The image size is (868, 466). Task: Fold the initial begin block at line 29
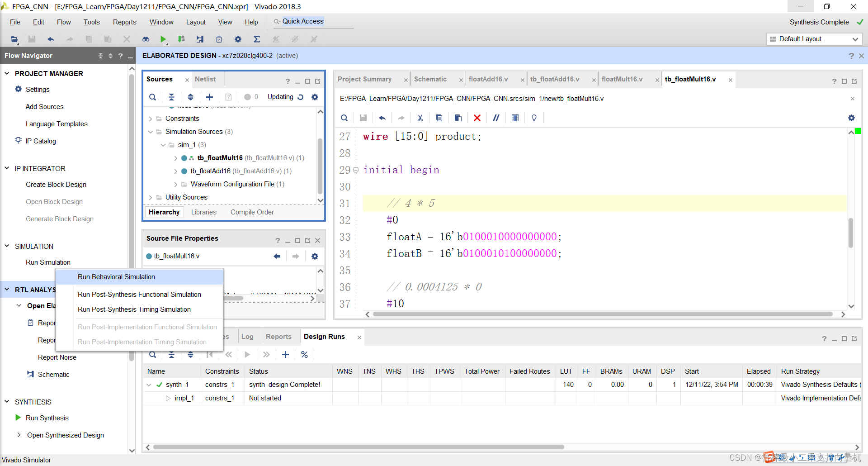[x=356, y=170]
